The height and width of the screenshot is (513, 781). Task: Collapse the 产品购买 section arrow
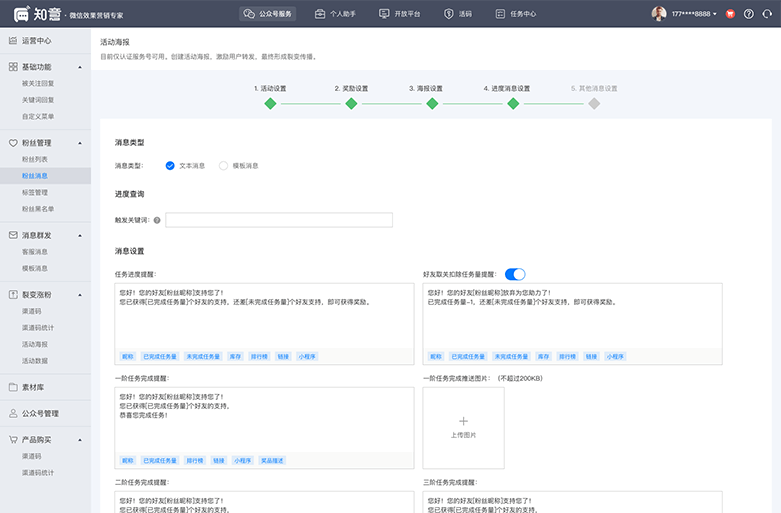click(x=80, y=440)
